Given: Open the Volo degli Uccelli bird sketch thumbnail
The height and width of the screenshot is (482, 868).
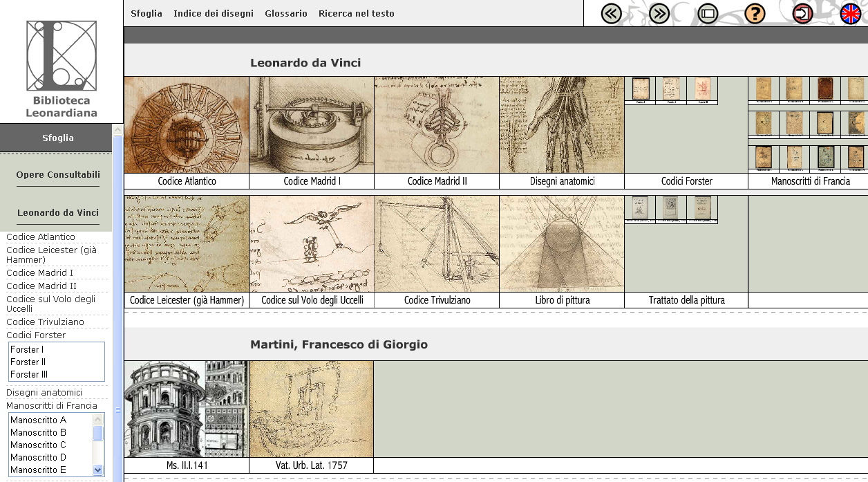Looking at the screenshot, I should 312,243.
